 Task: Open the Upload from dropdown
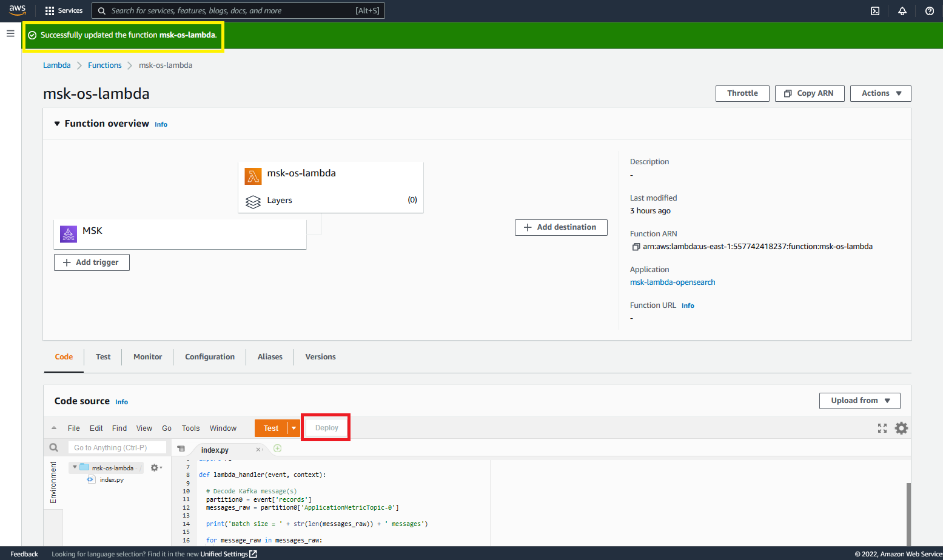pos(859,401)
